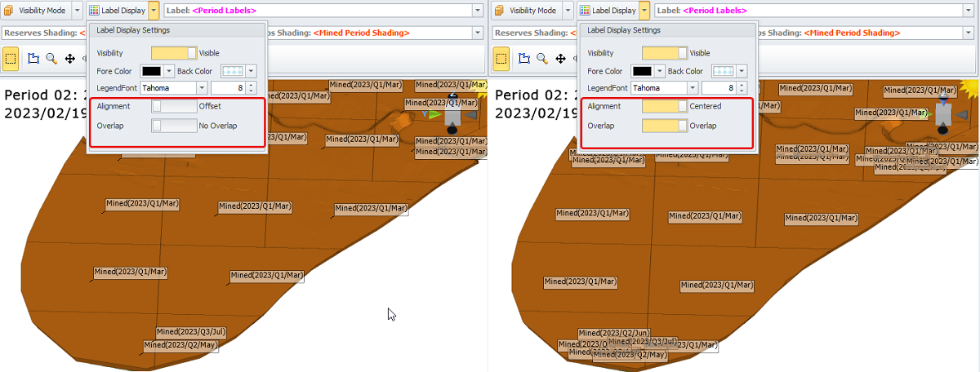Collapse Label Display dropdown arrow in Offset panel
980x372 pixels.
click(x=154, y=11)
